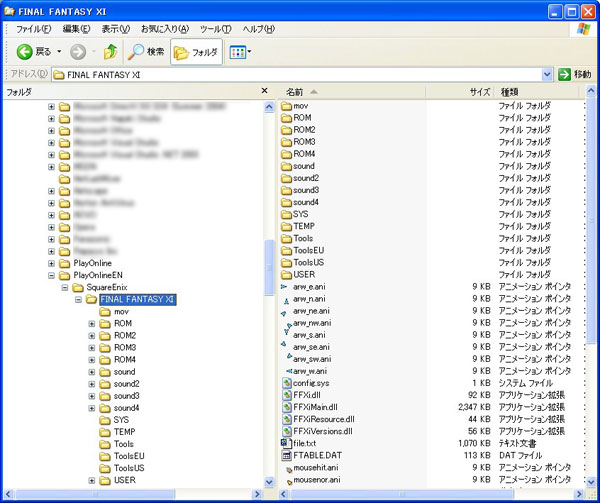Click the address field FINAL FANTASY XI
Viewport: 600px width, 503px height.
point(297,75)
